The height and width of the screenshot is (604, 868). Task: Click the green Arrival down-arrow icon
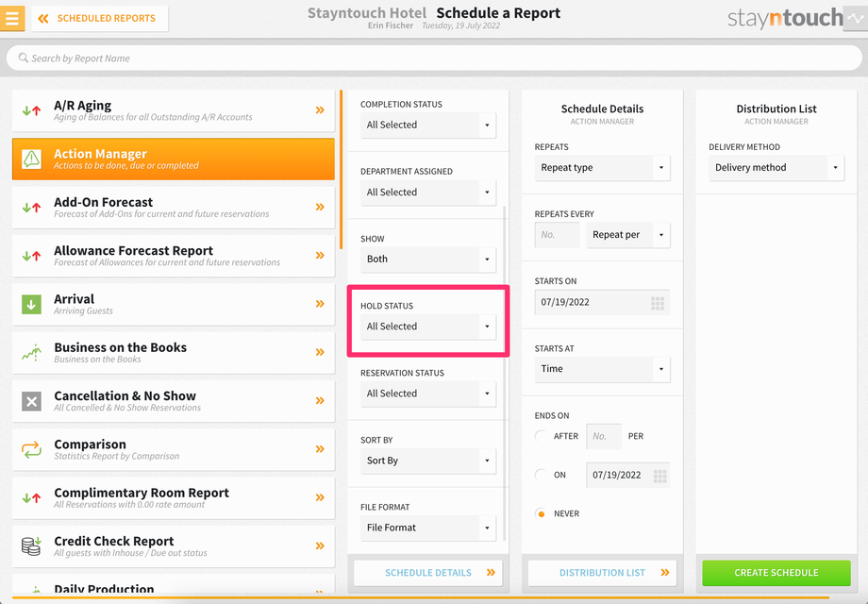click(31, 304)
